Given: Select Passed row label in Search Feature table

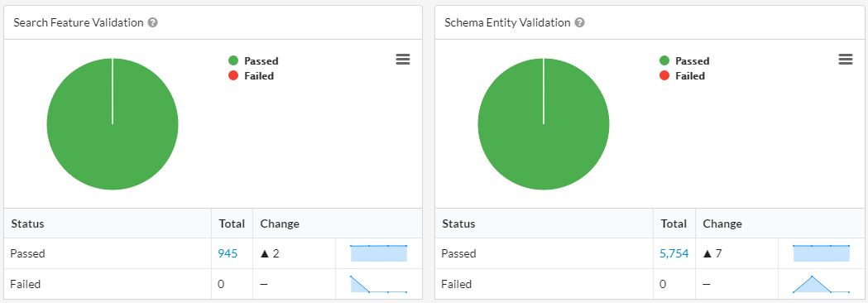Looking at the screenshot, I should pyautogui.click(x=27, y=253).
